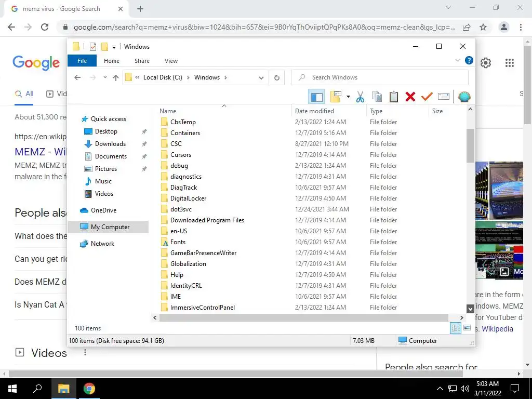Viewport: 532px width, 399px height.
Task: Toggle the navigation pane layout icon
Action: click(316, 97)
